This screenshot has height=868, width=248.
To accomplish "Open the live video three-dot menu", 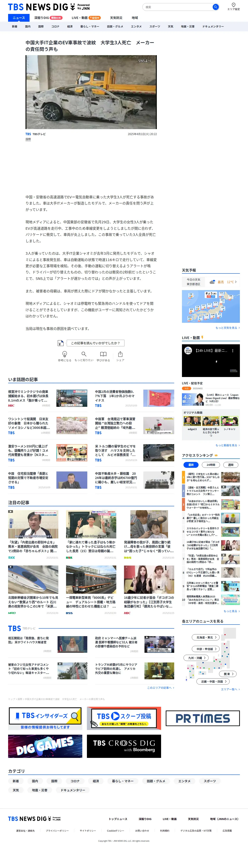I will click(x=233, y=351).
